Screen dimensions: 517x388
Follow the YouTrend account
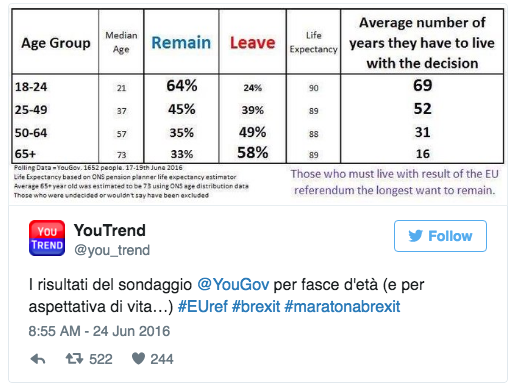440,236
